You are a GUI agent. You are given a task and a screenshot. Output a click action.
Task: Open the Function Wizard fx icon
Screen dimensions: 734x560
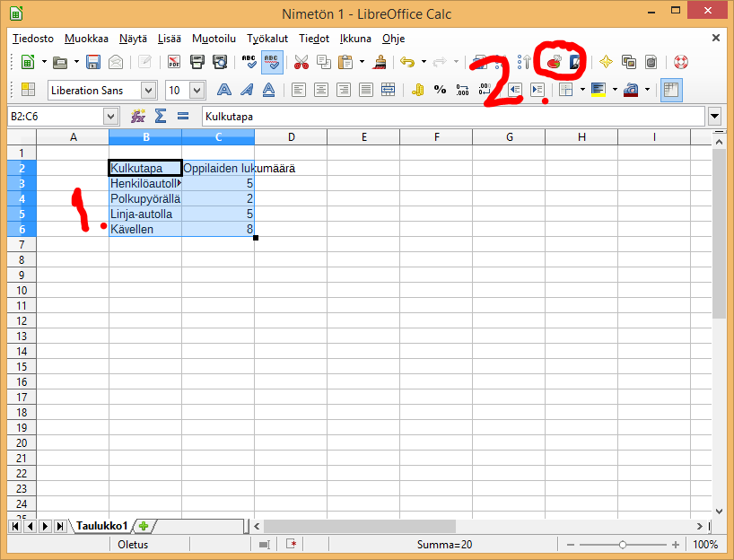click(138, 116)
